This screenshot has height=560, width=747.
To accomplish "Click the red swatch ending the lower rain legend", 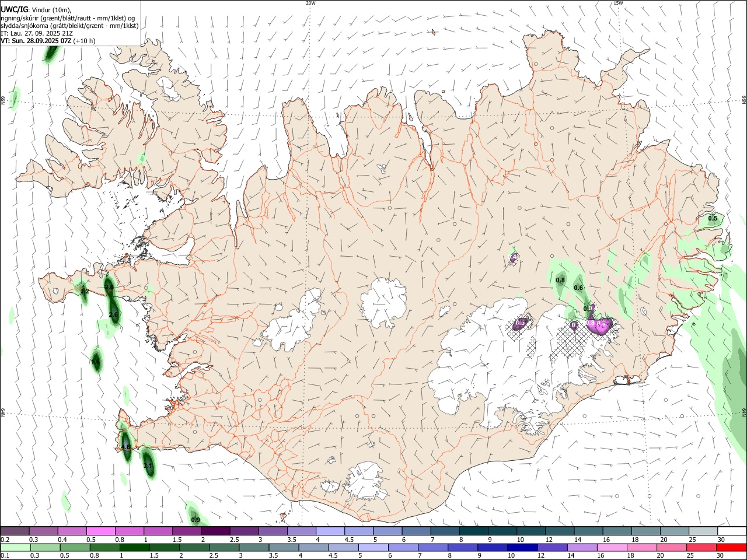I will [x=731, y=548].
